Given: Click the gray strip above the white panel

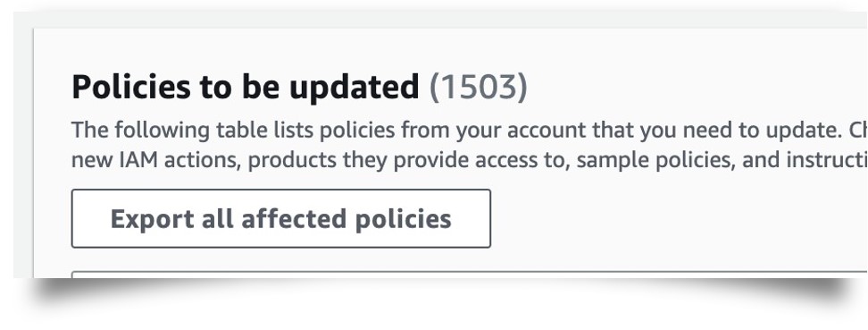Looking at the screenshot, I should tap(440, 19).
